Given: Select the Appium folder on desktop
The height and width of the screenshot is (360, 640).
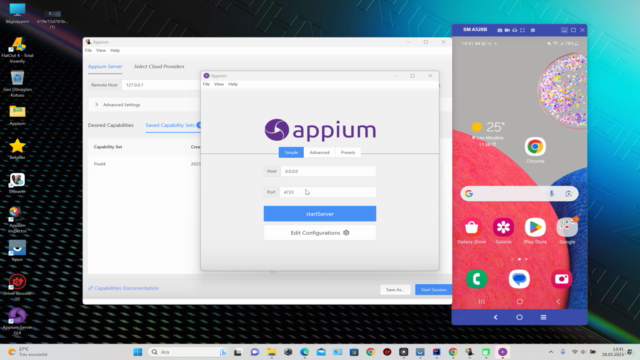Looking at the screenshot, I should tap(17, 115).
